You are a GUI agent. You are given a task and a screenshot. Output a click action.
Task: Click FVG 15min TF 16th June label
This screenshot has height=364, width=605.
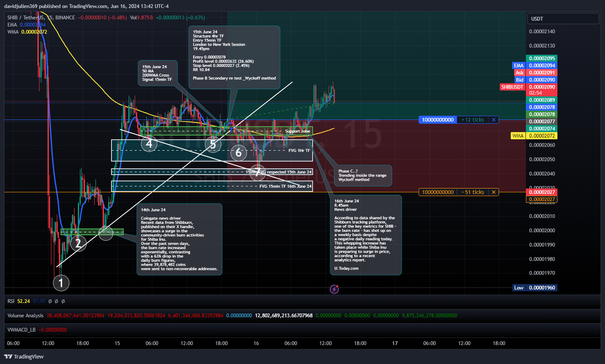point(286,186)
